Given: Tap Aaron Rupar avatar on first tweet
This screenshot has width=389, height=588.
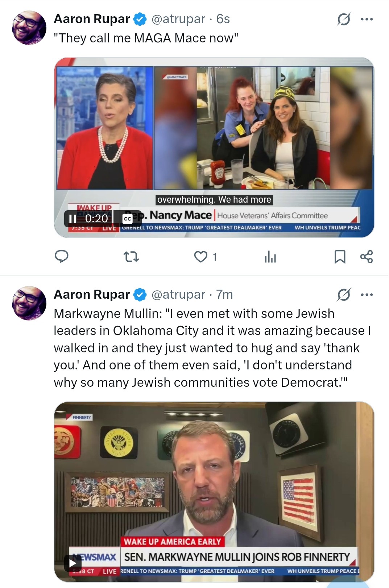Looking at the screenshot, I should (x=29, y=28).
